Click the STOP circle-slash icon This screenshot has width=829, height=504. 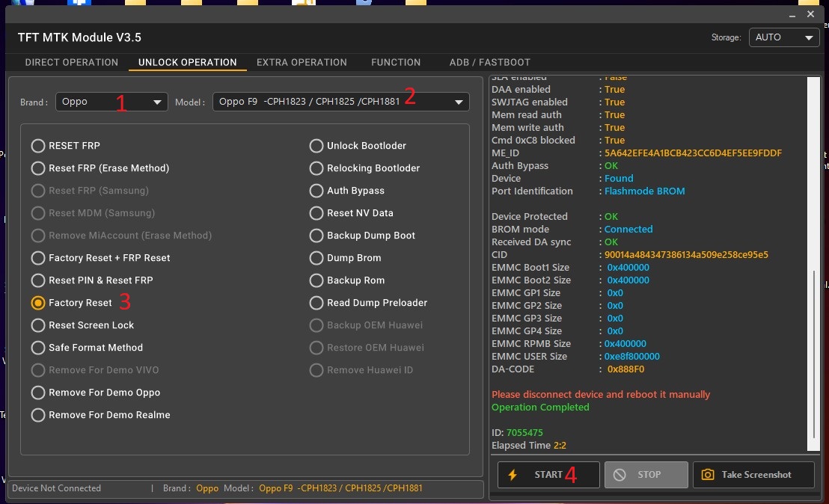(619, 474)
